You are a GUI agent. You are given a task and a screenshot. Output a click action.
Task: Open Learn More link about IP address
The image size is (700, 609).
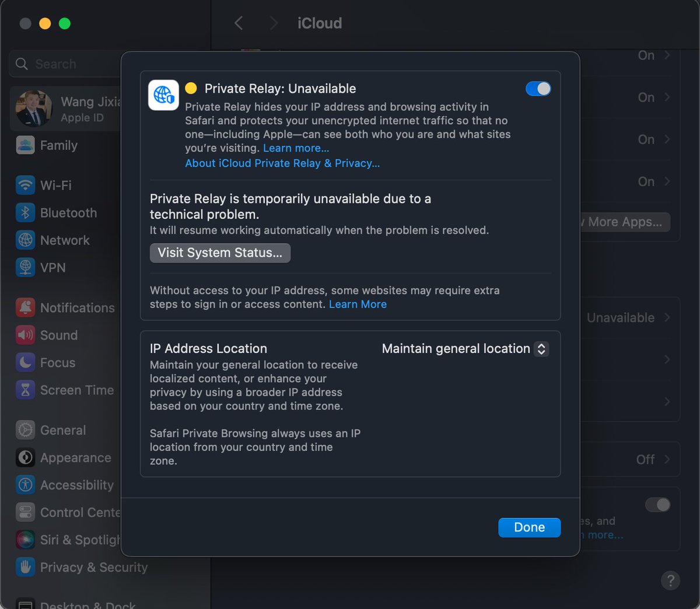358,304
